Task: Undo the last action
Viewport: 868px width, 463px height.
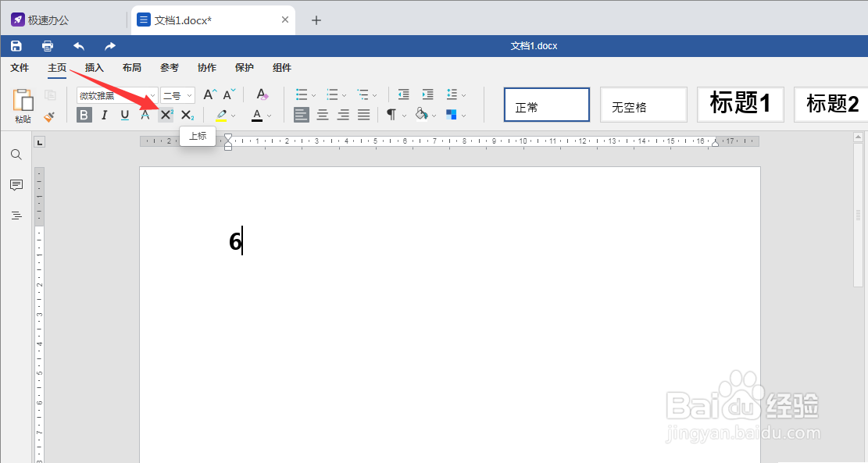Action: pyautogui.click(x=79, y=46)
